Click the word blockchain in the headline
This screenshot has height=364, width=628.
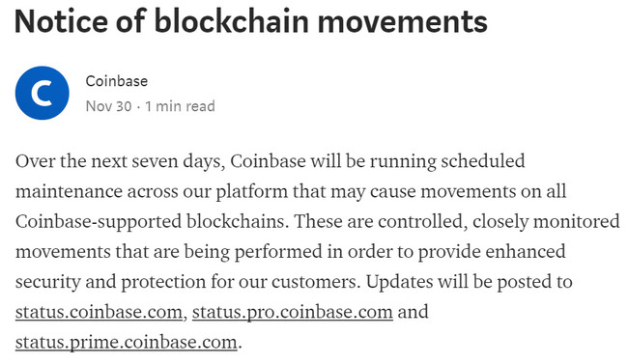232,21
